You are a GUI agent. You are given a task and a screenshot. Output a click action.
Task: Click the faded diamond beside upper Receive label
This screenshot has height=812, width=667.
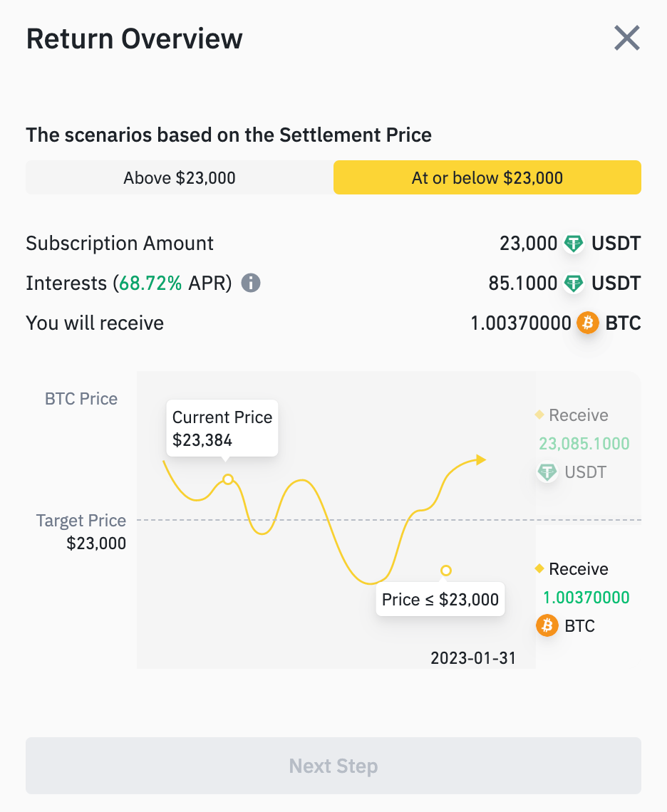coord(539,415)
